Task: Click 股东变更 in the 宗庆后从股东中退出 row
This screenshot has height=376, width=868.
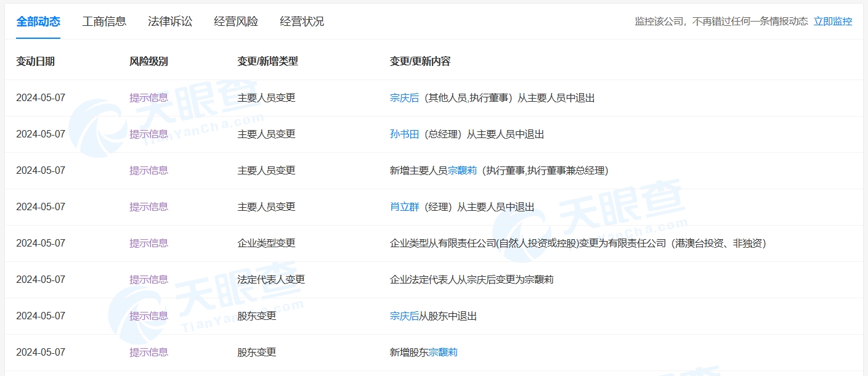Action: pyautogui.click(x=257, y=316)
